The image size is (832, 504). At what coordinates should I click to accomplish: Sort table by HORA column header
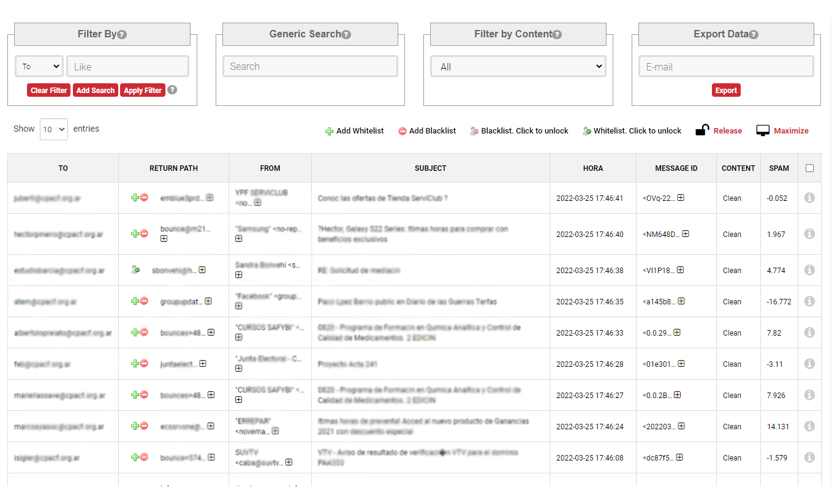click(592, 168)
